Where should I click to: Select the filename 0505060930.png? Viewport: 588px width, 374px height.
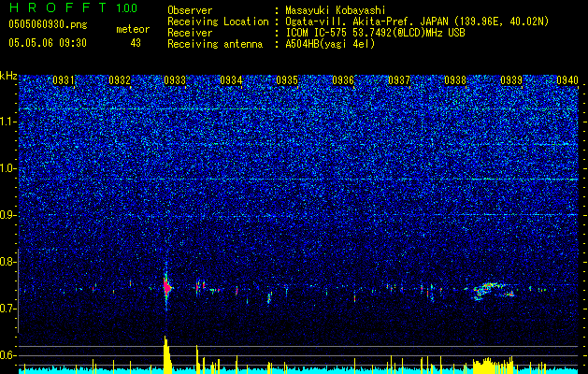coord(48,25)
